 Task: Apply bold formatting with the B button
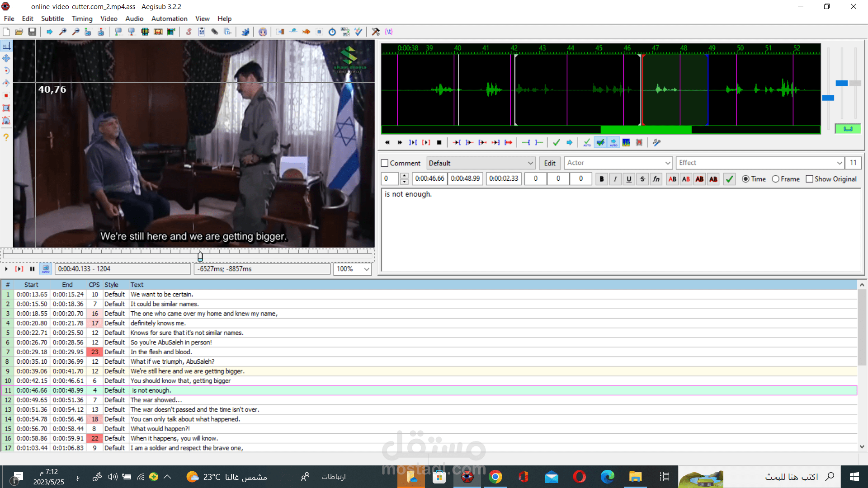point(601,179)
